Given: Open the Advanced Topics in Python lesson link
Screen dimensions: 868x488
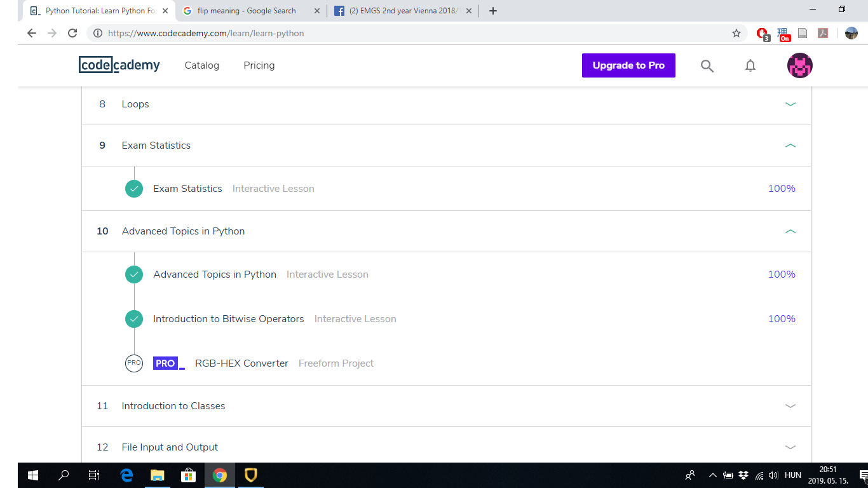Looking at the screenshot, I should 215,274.
